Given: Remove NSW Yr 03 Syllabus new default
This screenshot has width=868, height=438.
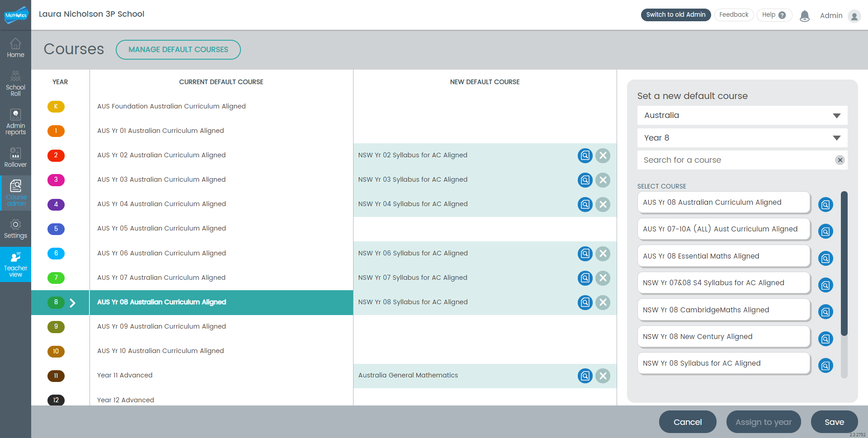Looking at the screenshot, I should (x=603, y=180).
